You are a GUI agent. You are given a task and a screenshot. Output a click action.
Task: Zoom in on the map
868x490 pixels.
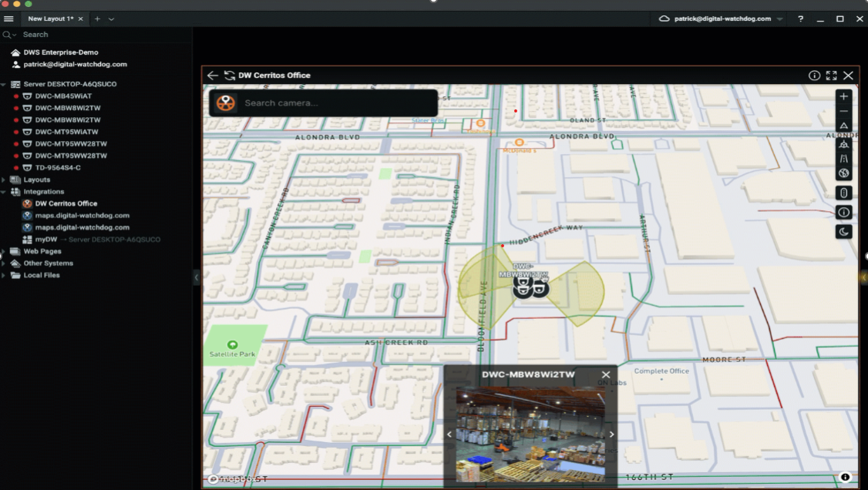point(843,97)
